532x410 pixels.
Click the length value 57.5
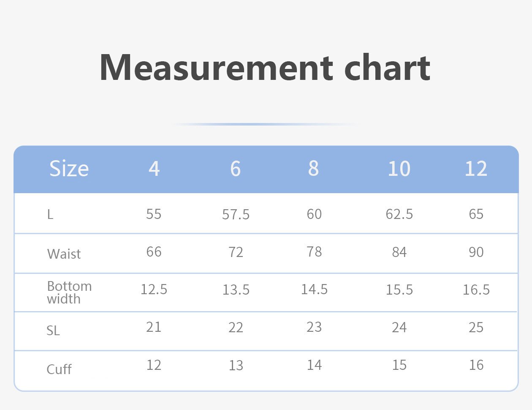pos(236,214)
